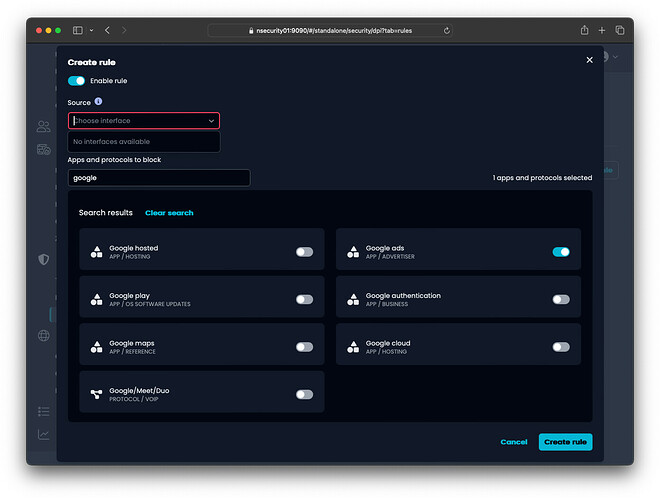Click the Google play app icon
660x500 pixels.
point(96,299)
